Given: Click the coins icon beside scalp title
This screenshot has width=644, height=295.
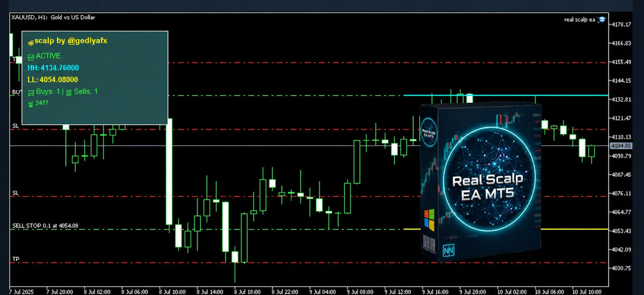Looking at the screenshot, I should click(31, 42).
